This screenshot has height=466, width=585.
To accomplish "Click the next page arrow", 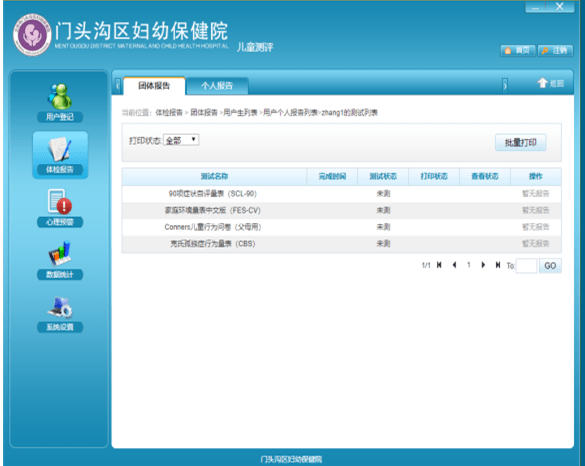I will point(483,265).
